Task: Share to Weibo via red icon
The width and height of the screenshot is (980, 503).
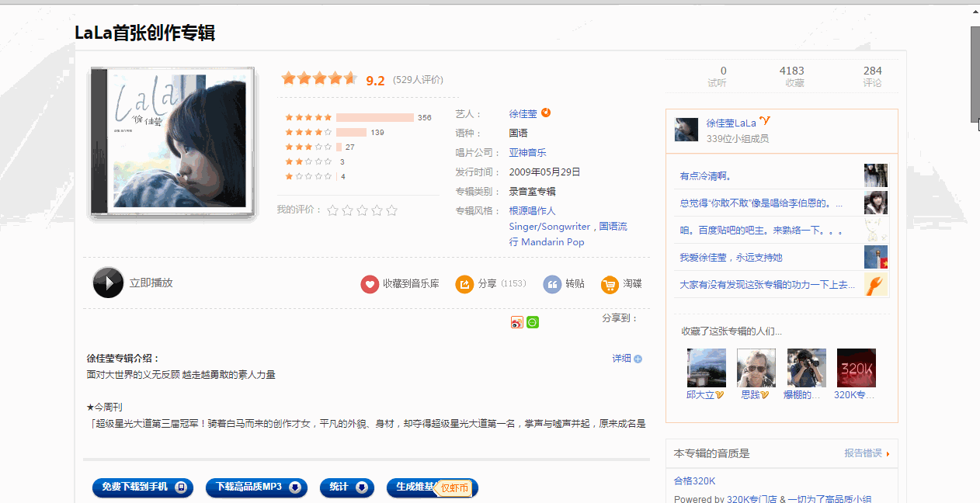Action: 517,322
